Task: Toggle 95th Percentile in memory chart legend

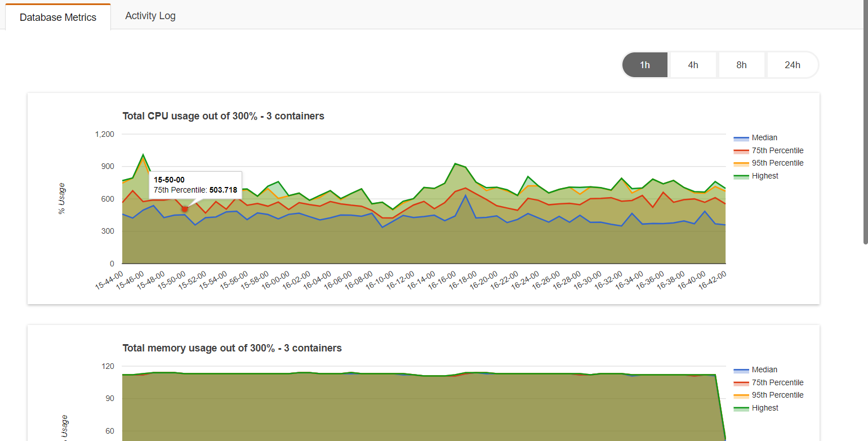Action: tap(768, 395)
